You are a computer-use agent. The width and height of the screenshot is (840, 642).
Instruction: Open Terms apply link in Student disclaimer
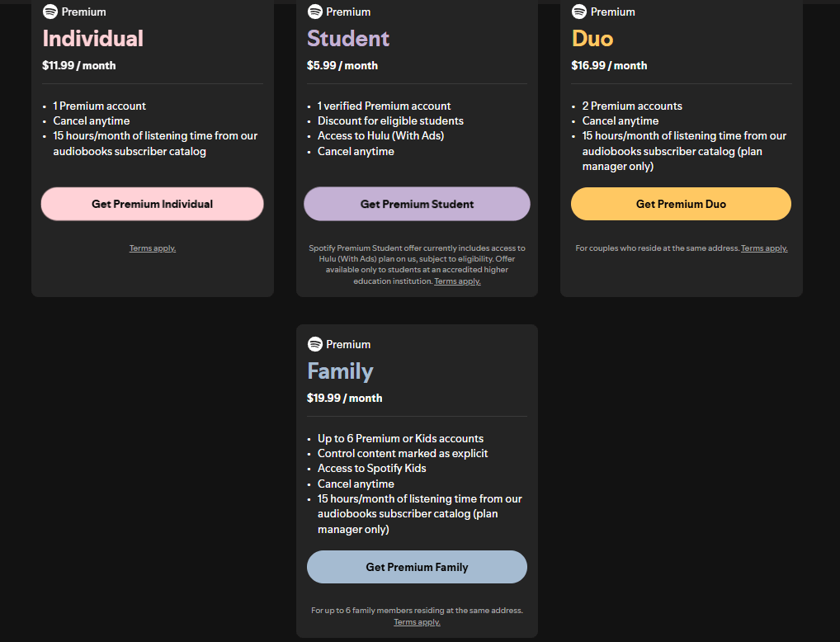tap(457, 281)
